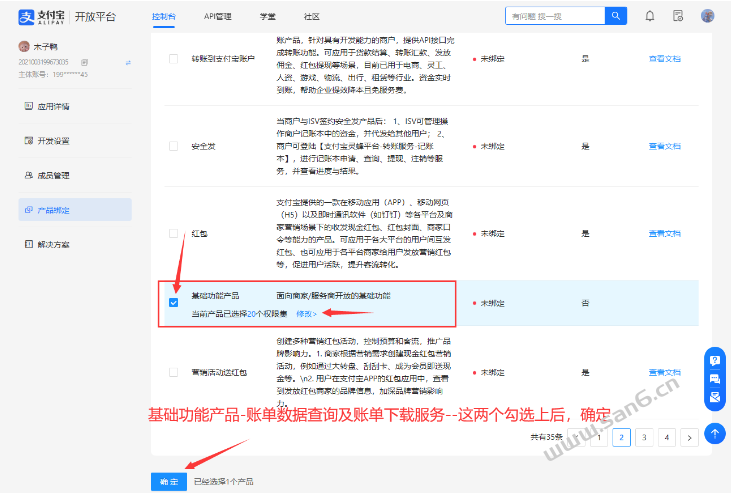Click the 当前产品已选择20个权限集 text
Viewport: 731px width, 493px height.
tap(239, 314)
